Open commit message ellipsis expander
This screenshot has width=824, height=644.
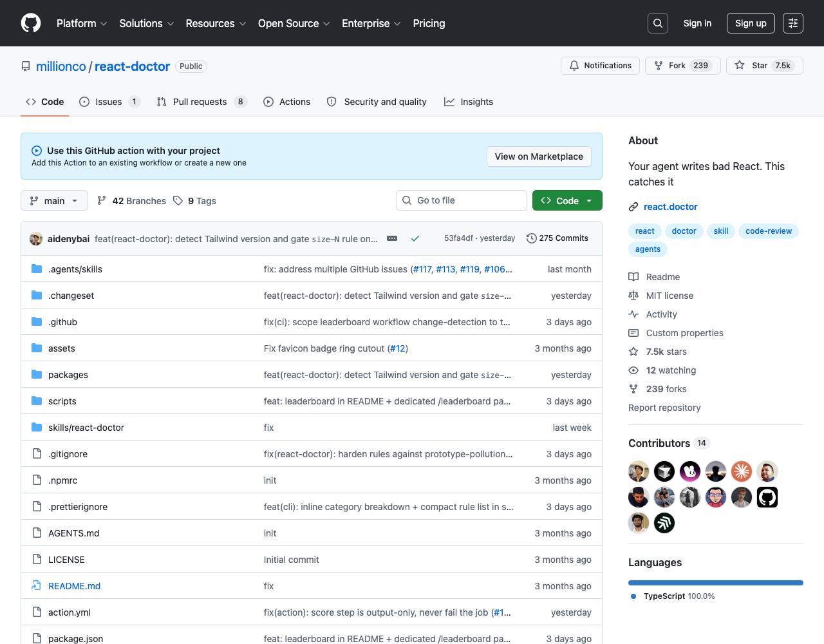[x=392, y=238]
